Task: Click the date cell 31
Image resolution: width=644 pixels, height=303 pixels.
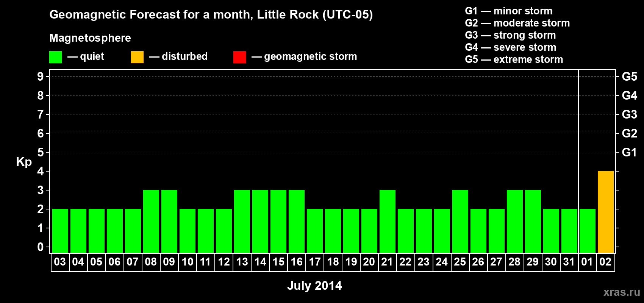Action: click(569, 262)
